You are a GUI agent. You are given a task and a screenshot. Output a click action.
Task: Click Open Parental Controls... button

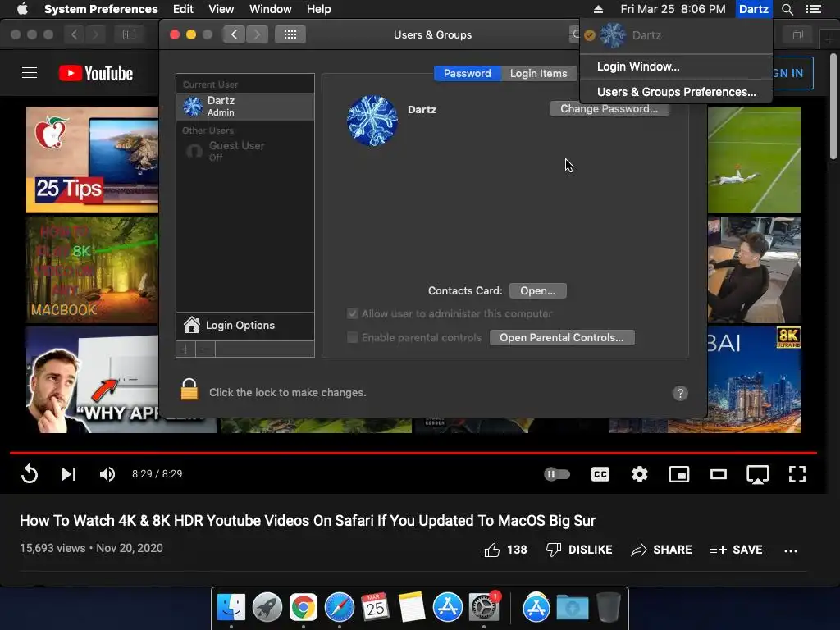click(x=561, y=337)
